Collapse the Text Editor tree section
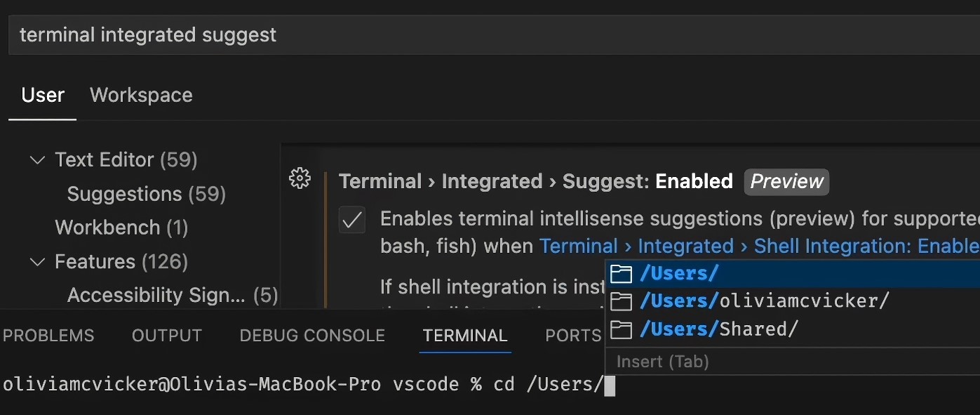This screenshot has height=415, width=980. (37, 160)
